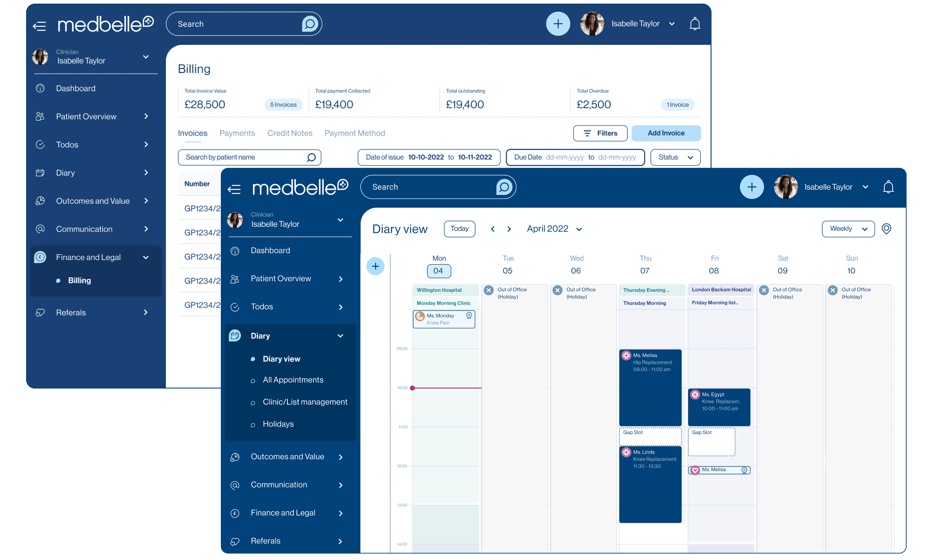937x560 pixels.
Task: Click the notification bell in Diary window
Action: pos(888,187)
